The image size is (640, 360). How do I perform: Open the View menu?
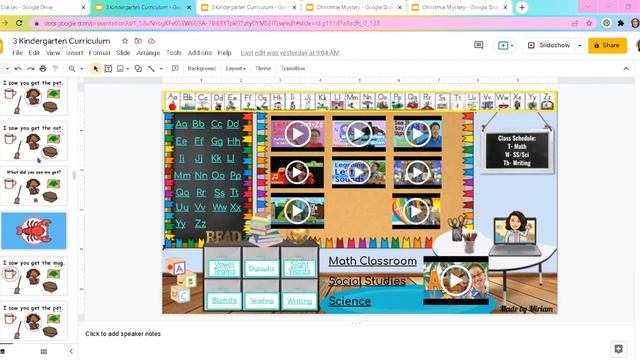pyautogui.click(x=53, y=53)
